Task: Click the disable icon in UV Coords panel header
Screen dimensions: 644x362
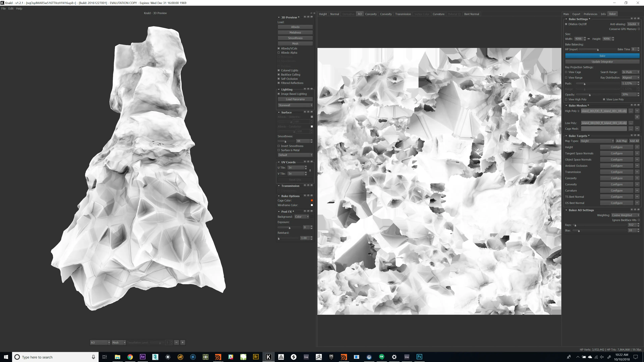Action: pyautogui.click(x=308, y=162)
